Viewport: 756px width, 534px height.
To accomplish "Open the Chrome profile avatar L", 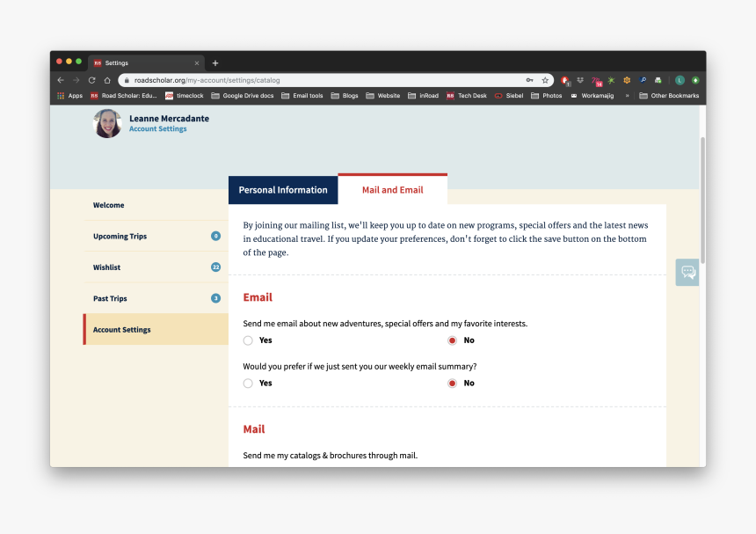I will coord(680,80).
